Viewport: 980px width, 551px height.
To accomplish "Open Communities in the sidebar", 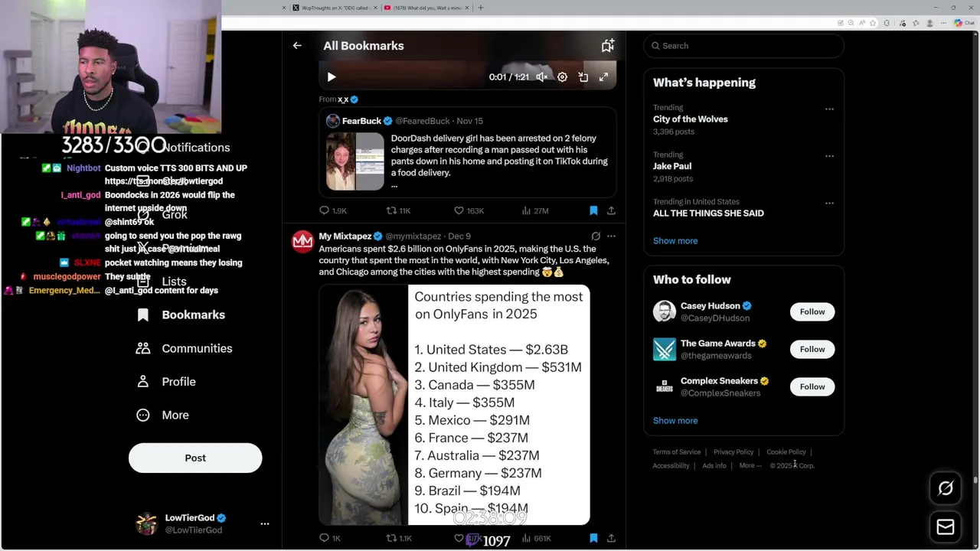I will coord(184,348).
